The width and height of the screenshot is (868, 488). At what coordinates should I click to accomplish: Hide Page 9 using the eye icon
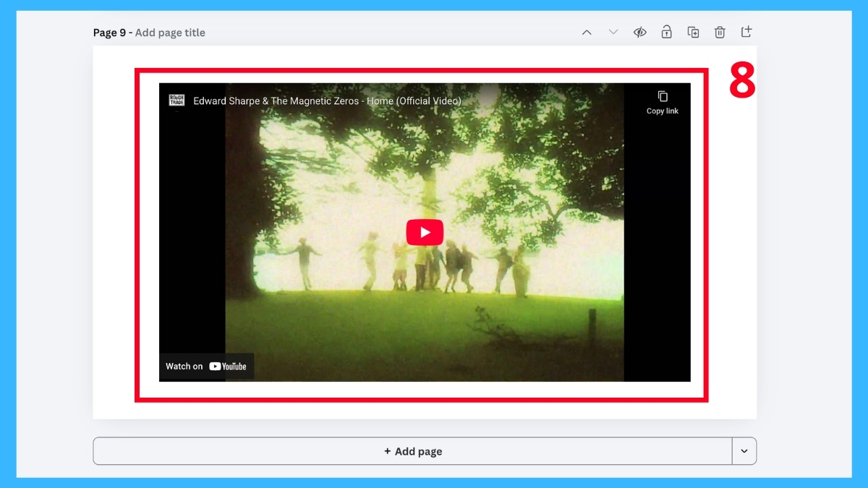639,32
